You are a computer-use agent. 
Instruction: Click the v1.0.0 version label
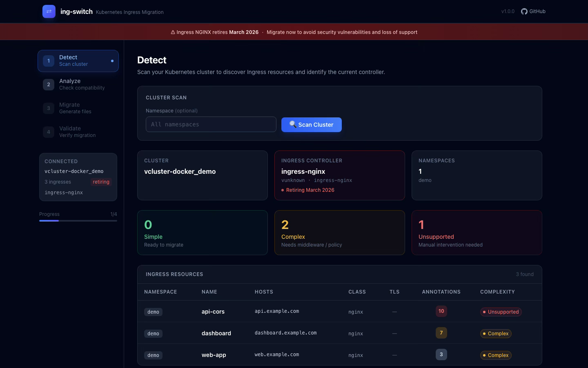[x=508, y=11]
